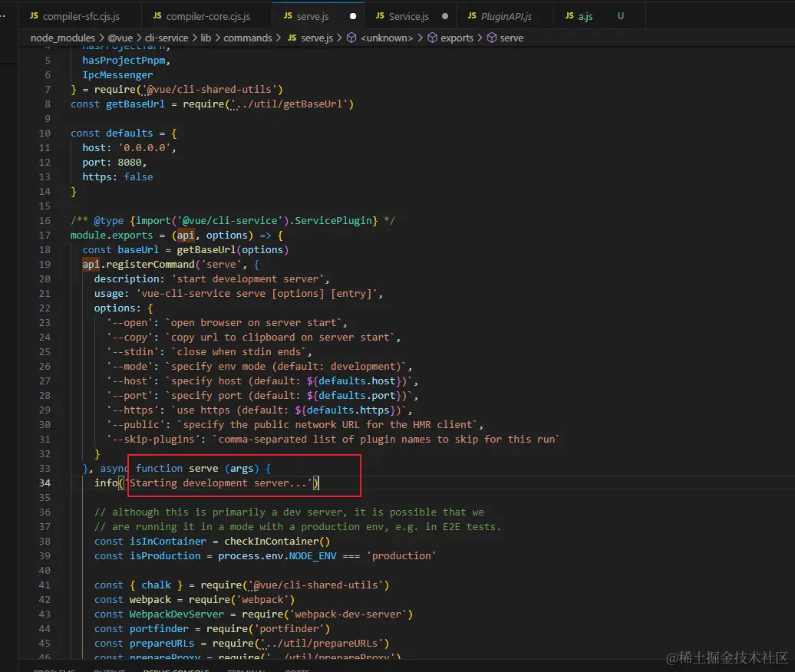Open the <unknown> breadcrumb symbol
The width and height of the screenshot is (795, 672).
pos(386,38)
